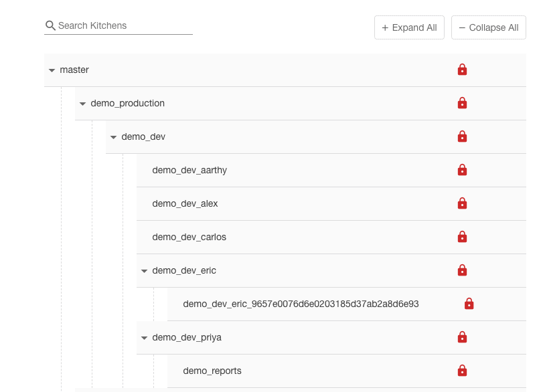This screenshot has width=543, height=392.
Task: Click the lock icon for demo_reports
Action: tap(462, 371)
